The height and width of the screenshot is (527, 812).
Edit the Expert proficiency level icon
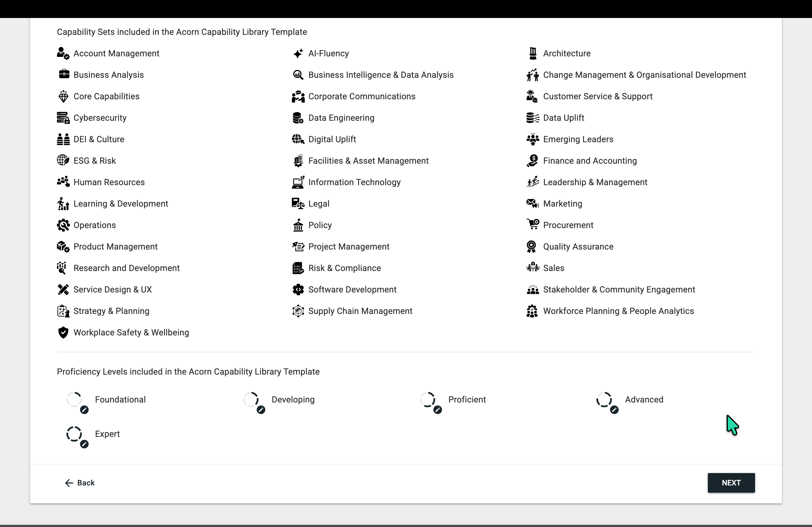coord(84,444)
